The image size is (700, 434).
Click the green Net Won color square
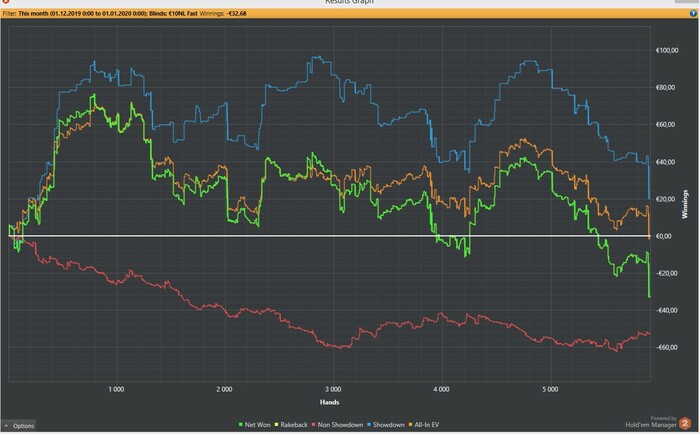pos(241,425)
